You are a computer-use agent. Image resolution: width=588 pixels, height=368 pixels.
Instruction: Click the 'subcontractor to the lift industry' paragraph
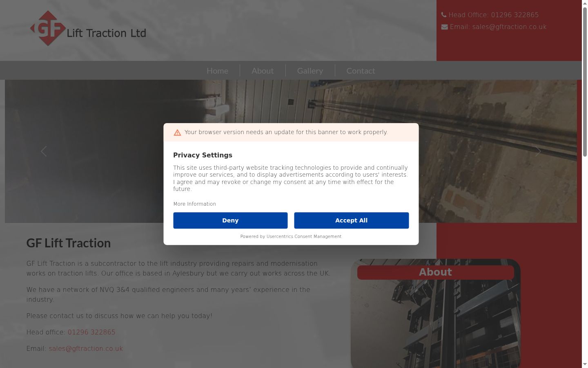pos(178,268)
